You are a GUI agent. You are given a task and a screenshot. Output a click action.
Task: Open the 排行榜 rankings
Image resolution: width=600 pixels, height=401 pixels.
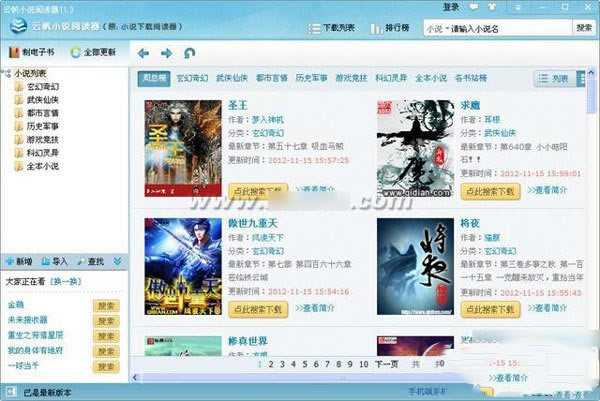[x=390, y=28]
